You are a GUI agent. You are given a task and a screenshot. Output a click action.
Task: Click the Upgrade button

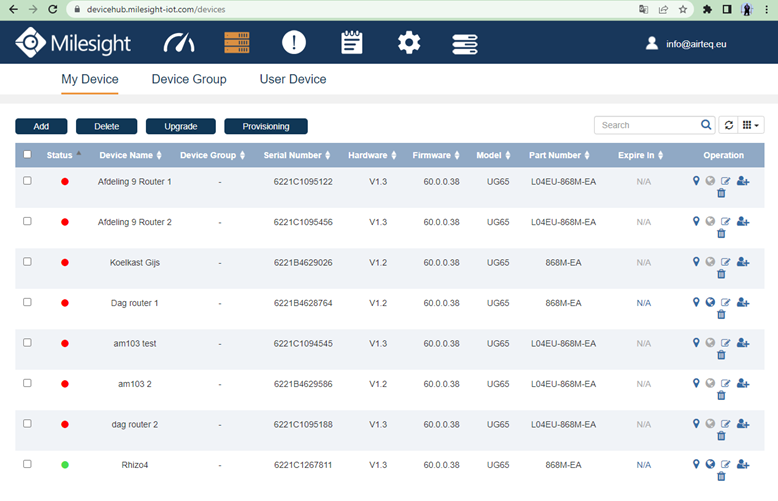[x=181, y=126]
